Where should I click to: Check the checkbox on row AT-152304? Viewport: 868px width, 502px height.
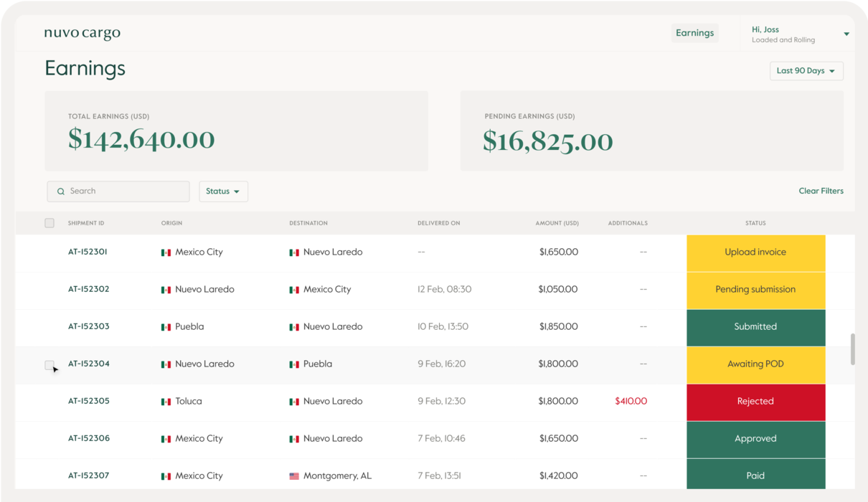click(49, 364)
